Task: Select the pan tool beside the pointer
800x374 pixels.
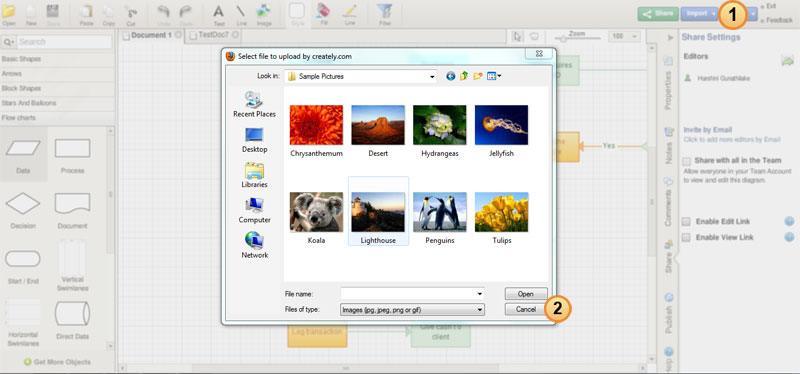Action: point(534,36)
